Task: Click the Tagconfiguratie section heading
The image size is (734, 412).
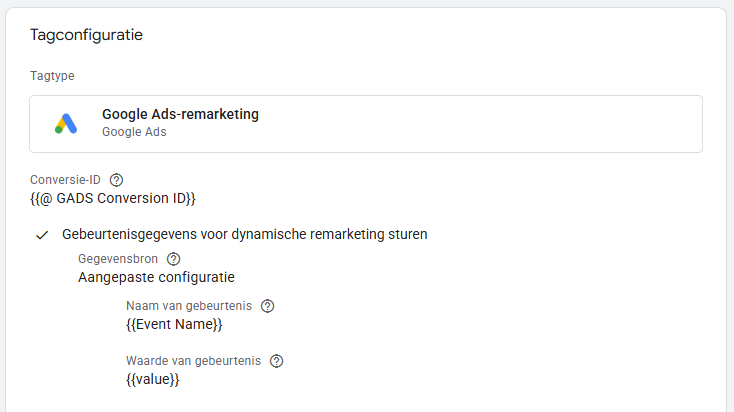Action: 86,35
